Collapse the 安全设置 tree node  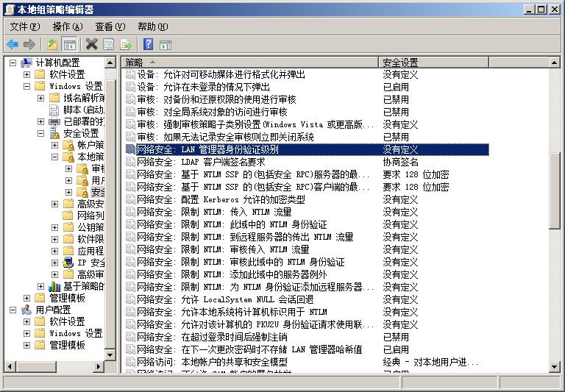[41, 134]
